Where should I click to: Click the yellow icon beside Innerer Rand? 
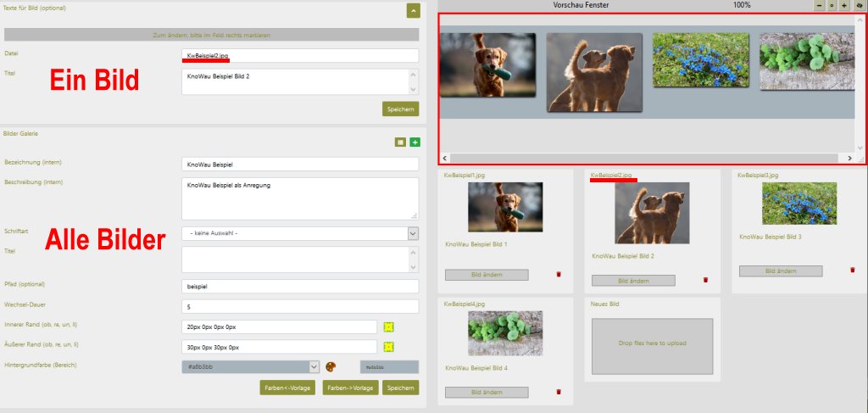[389, 326]
